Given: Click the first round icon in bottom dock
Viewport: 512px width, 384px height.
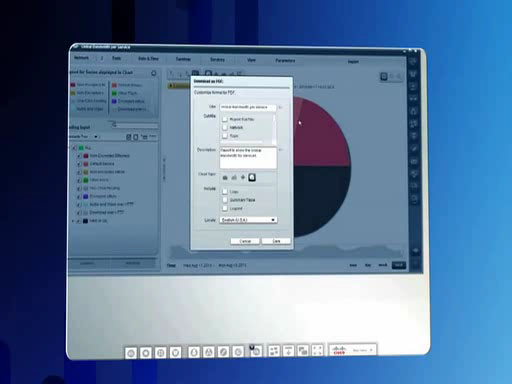Looking at the screenshot, I should pos(131,353).
